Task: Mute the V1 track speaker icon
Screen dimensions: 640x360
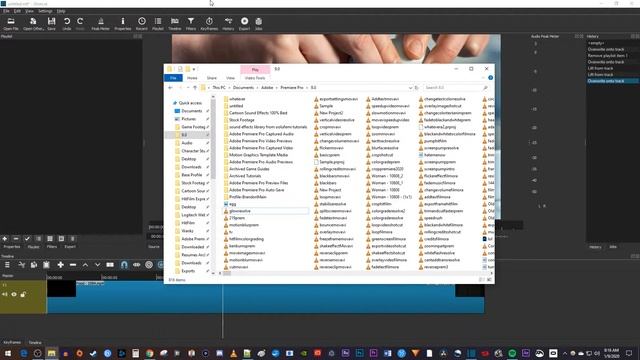Action: 5,294
